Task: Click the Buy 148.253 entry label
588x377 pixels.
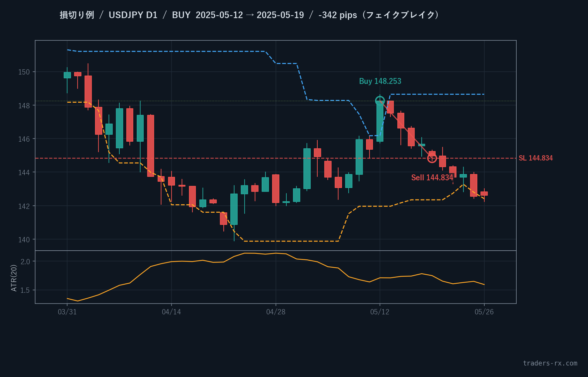Action: pos(380,81)
